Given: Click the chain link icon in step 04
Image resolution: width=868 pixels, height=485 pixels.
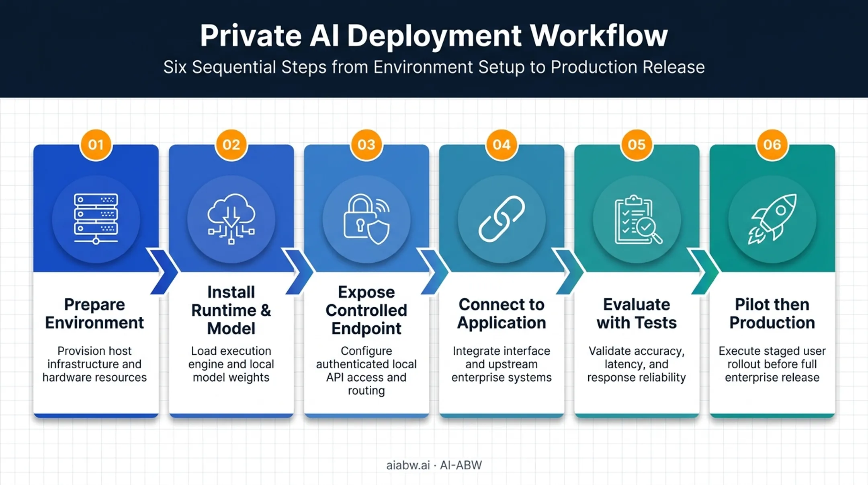Looking at the screenshot, I should (502, 219).
